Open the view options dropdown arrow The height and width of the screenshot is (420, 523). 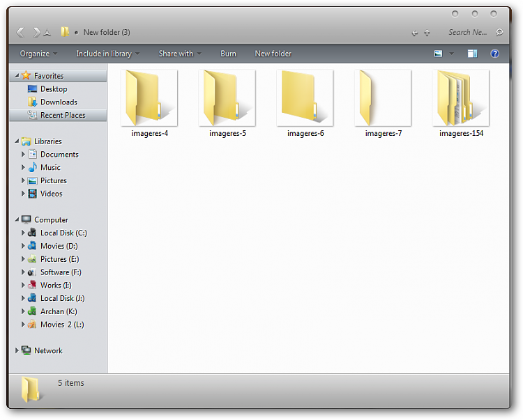tap(451, 54)
